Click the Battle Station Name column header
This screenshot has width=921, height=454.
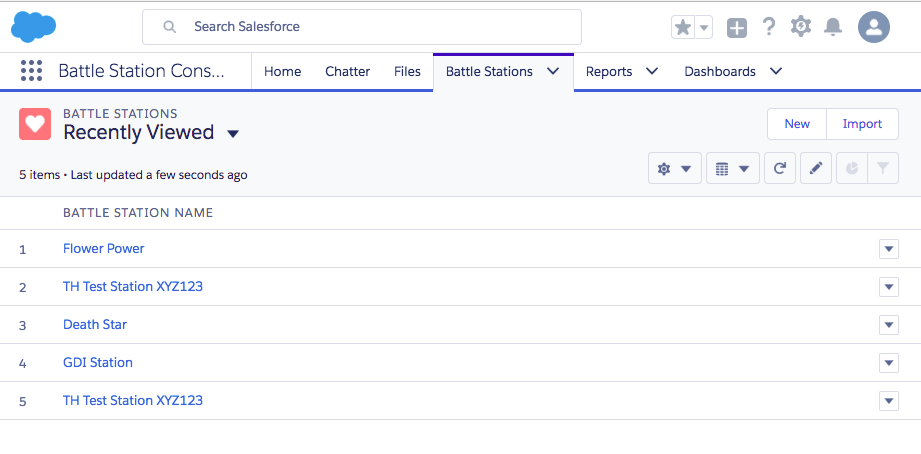(138, 213)
